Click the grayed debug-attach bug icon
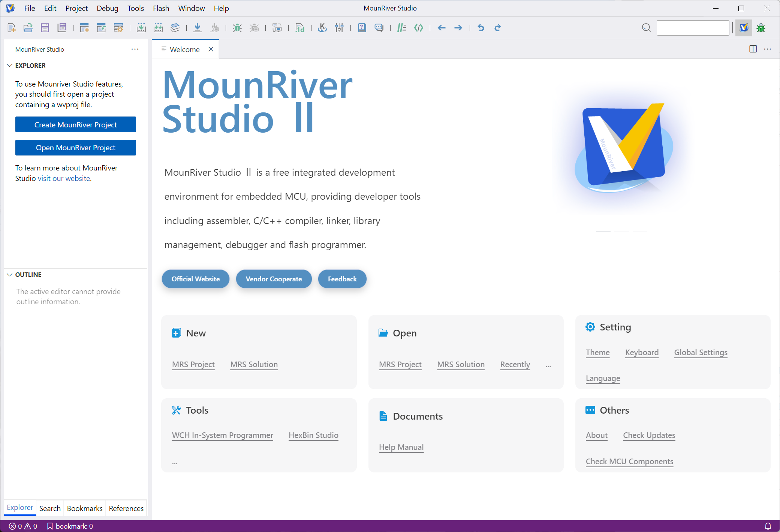The image size is (780, 532). (255, 28)
